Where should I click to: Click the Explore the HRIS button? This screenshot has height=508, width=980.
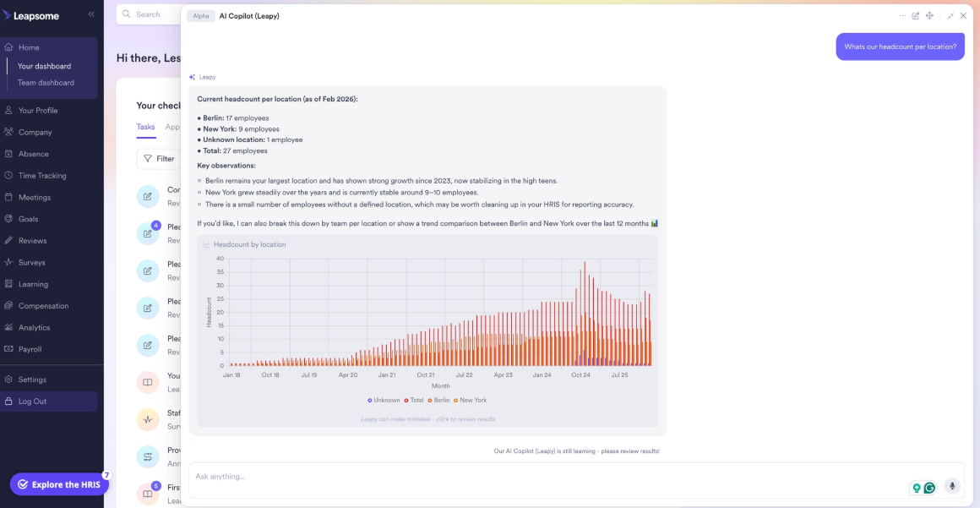pos(59,484)
